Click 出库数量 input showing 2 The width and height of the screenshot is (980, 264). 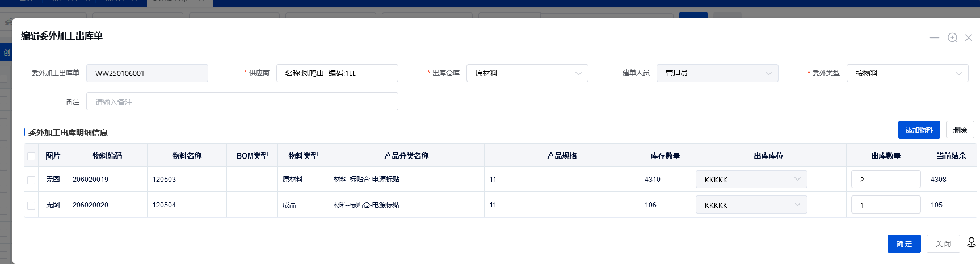coord(885,180)
